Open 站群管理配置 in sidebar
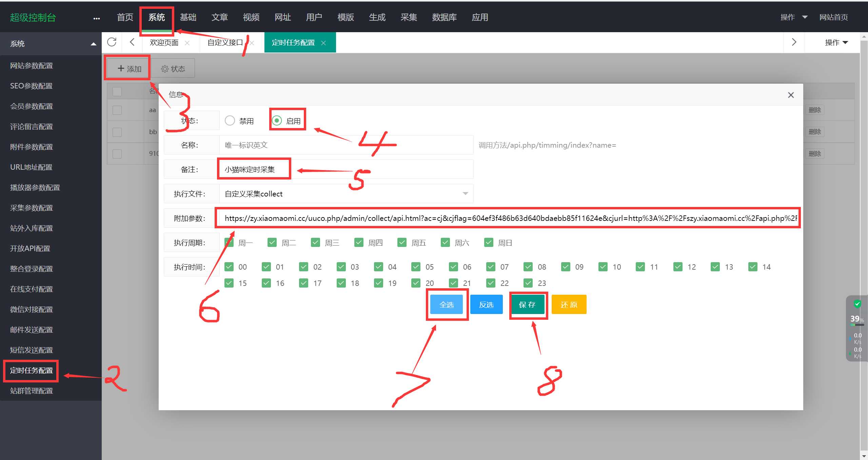 pyautogui.click(x=32, y=391)
